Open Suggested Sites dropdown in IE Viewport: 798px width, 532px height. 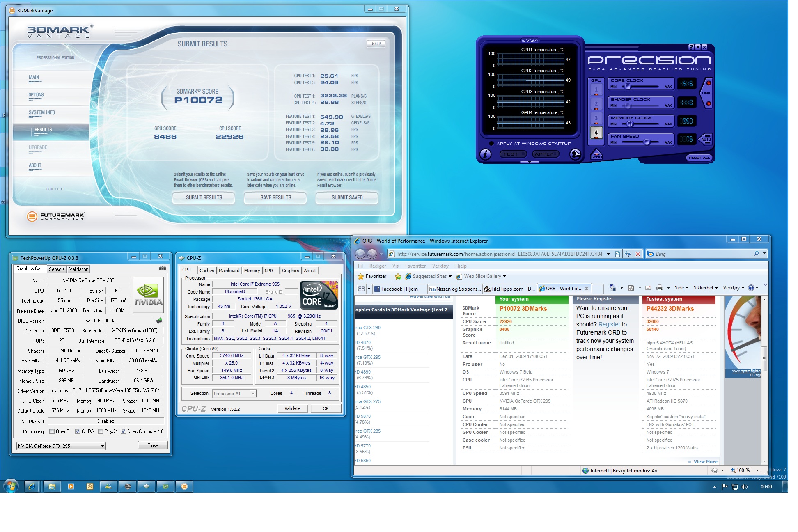click(429, 276)
